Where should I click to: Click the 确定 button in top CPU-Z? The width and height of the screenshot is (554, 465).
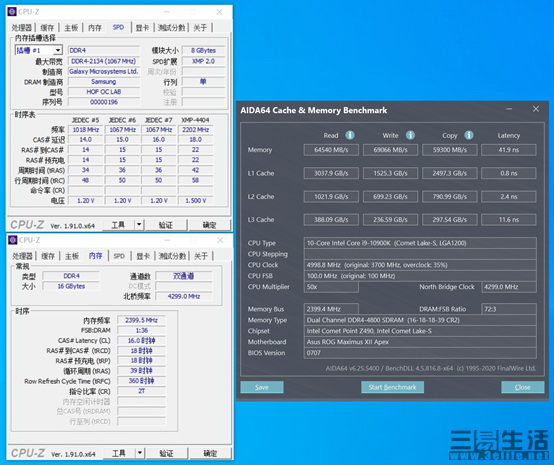(x=209, y=225)
